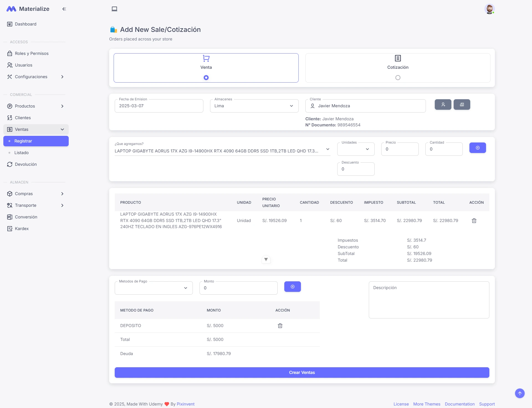Open the user avatar profile menu
The width and height of the screenshot is (532, 408).
[489, 9]
